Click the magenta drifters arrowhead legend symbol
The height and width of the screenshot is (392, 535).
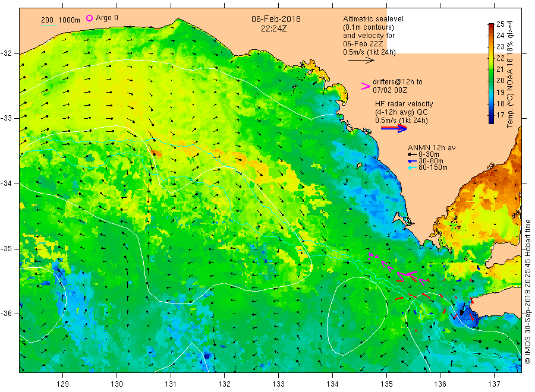(366, 86)
